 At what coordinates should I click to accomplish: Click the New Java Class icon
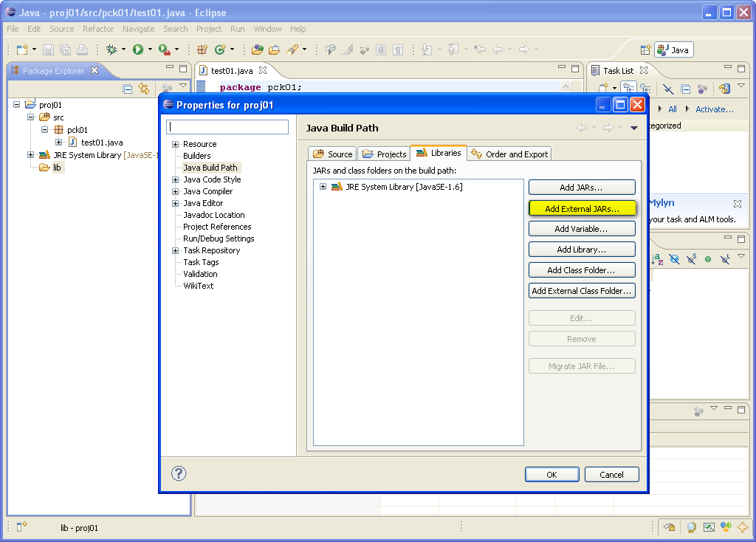pyautogui.click(x=220, y=49)
